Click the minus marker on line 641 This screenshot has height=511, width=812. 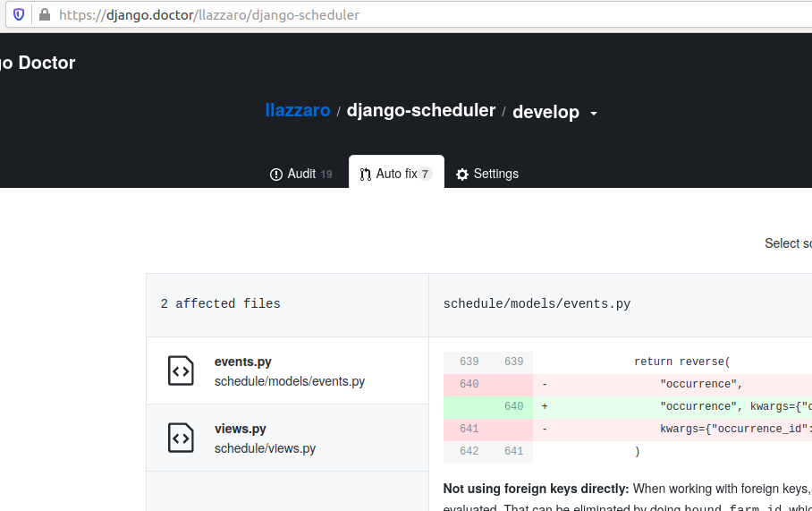[545, 429]
